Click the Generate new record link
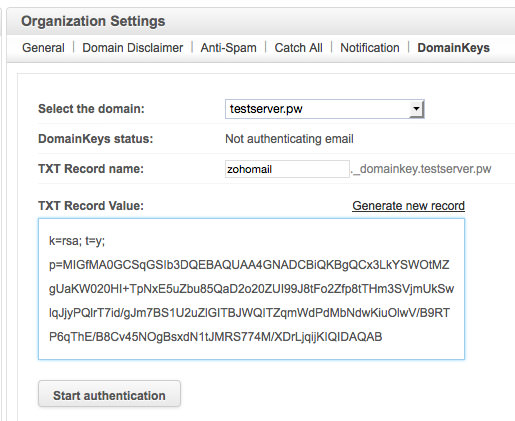The height and width of the screenshot is (421, 515). 408,206
